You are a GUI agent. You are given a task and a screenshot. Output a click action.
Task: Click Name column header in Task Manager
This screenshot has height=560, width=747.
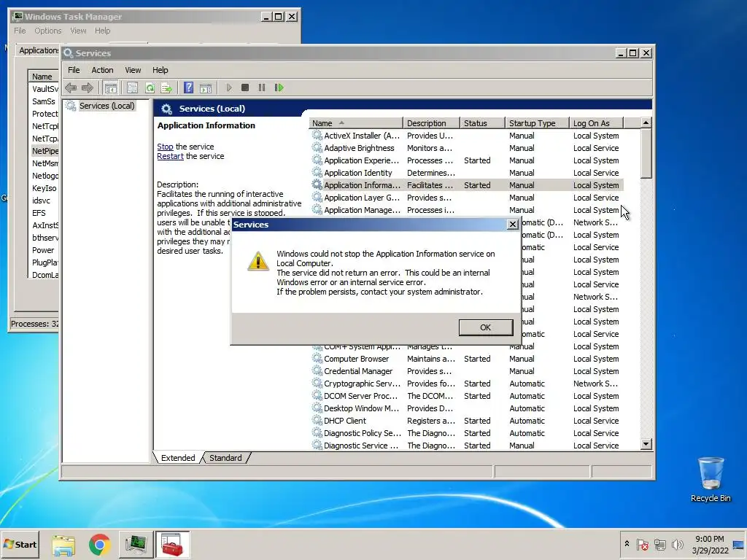[x=43, y=76]
